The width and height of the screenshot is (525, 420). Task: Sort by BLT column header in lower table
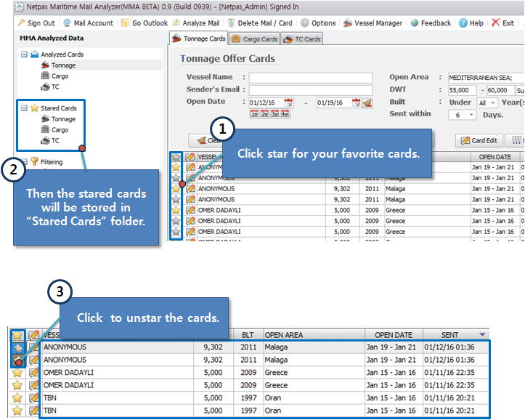(248, 335)
